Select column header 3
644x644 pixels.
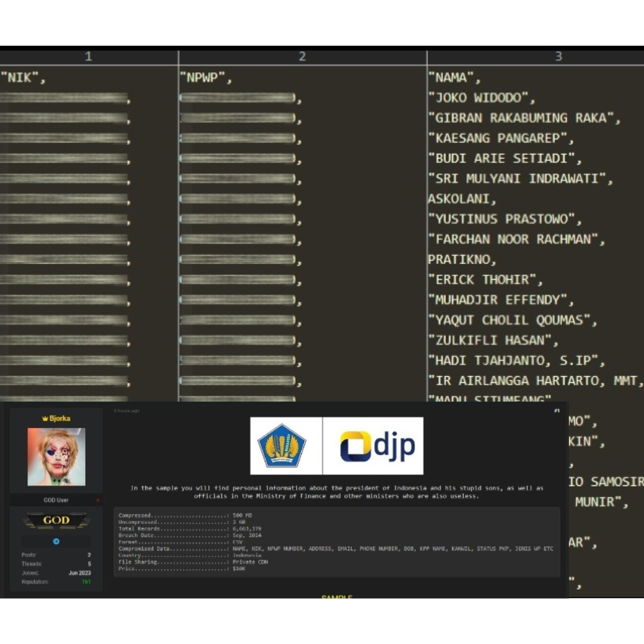point(559,57)
